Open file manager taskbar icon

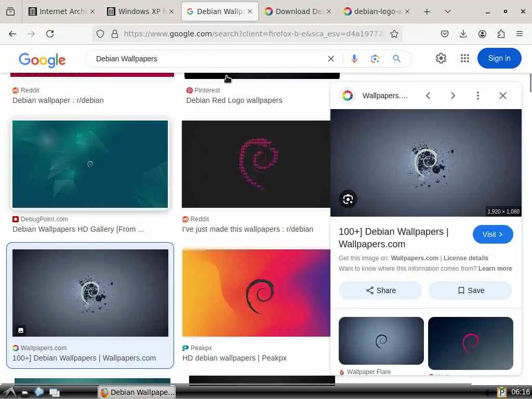(x=25, y=393)
